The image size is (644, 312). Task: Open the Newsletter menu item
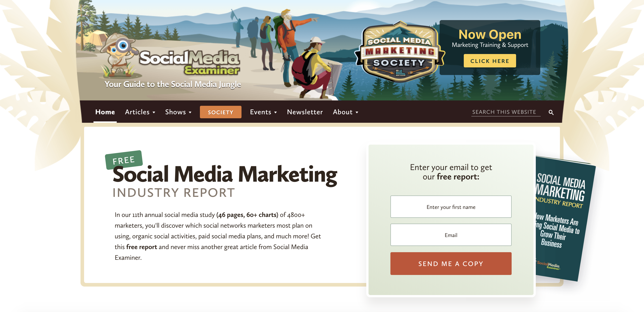coord(305,112)
